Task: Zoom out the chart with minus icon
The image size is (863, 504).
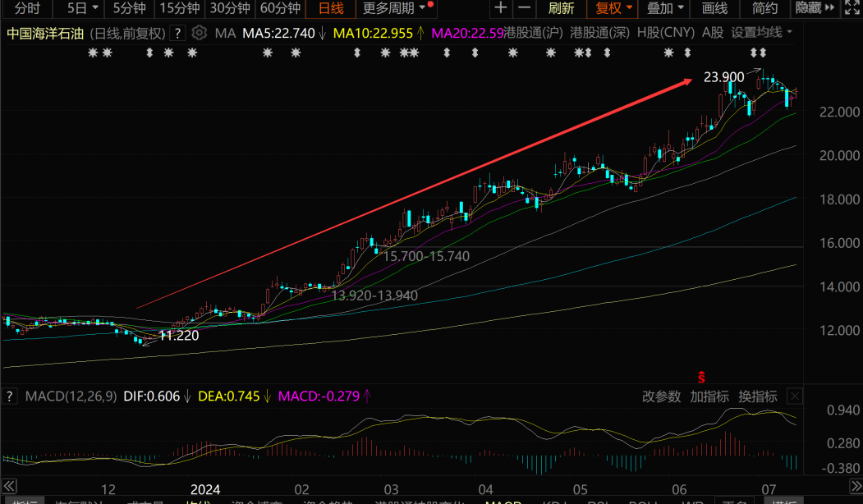Action: pos(525,8)
